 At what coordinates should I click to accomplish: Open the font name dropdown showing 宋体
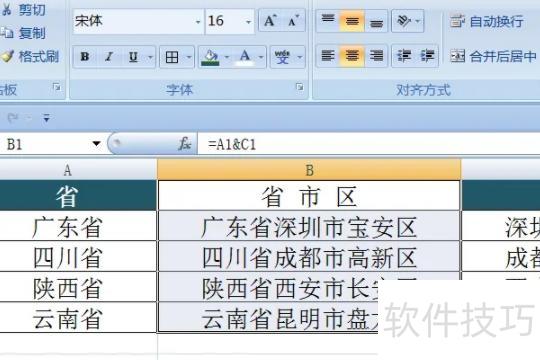(x=198, y=22)
